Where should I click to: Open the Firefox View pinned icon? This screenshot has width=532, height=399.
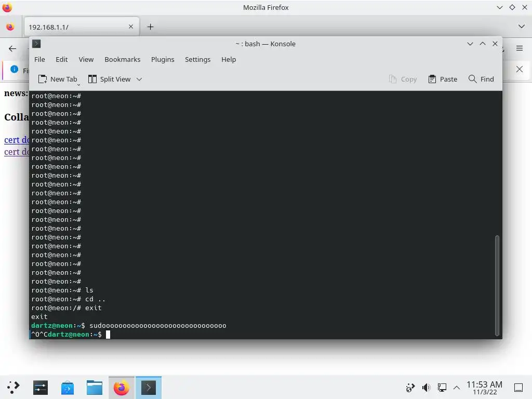tap(10, 27)
